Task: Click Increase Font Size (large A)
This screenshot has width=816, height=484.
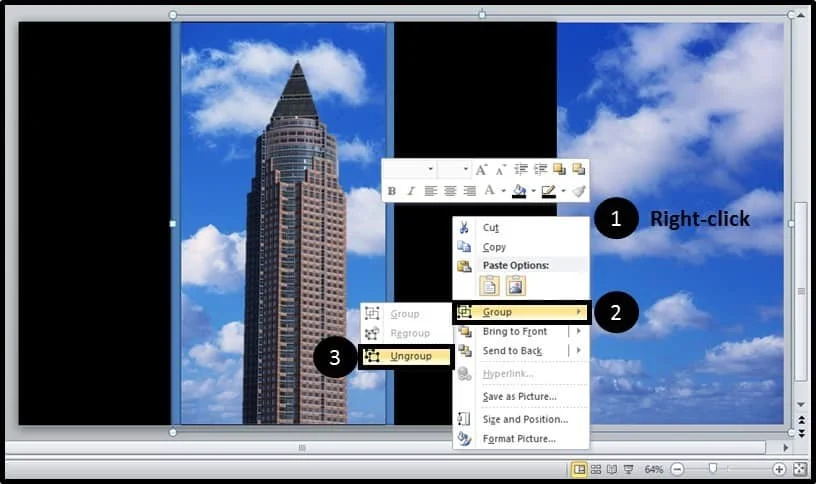Action: [x=481, y=169]
